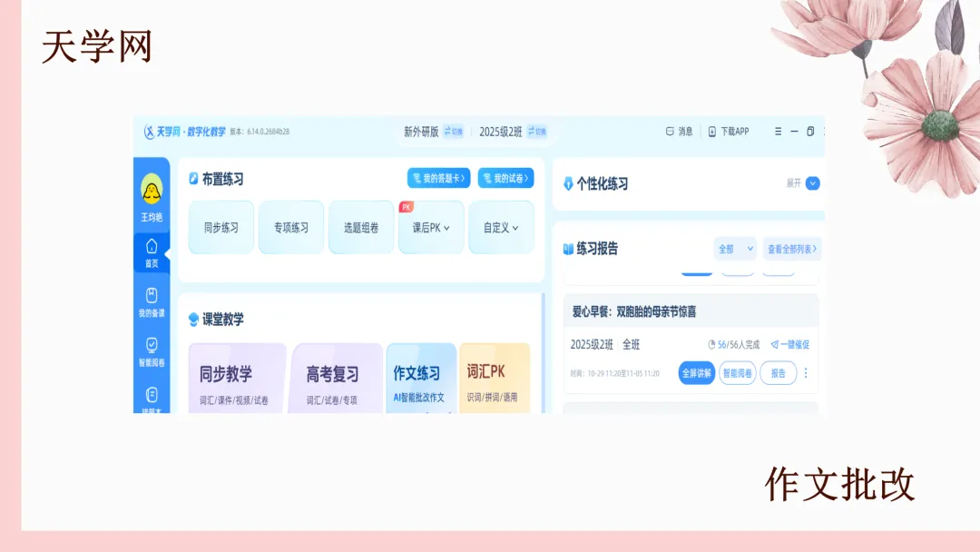
Task: Click 一键催促 link
Action: click(x=790, y=344)
